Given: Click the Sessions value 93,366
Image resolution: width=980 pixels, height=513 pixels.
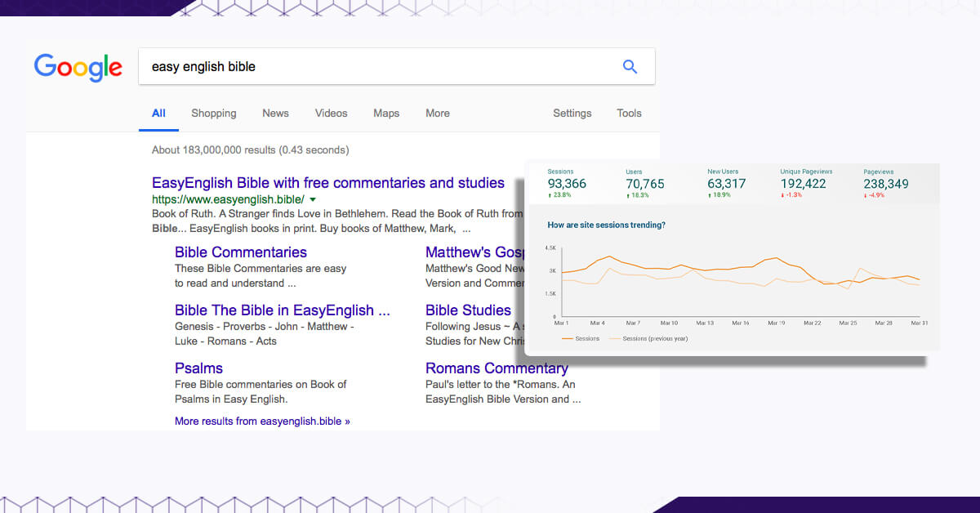Looking at the screenshot, I should [567, 184].
